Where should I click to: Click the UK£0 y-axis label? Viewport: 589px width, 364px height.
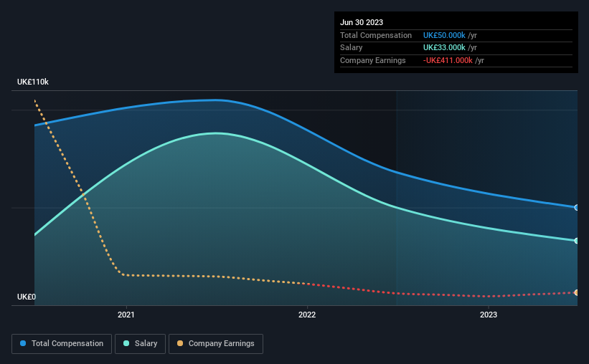[27, 297]
